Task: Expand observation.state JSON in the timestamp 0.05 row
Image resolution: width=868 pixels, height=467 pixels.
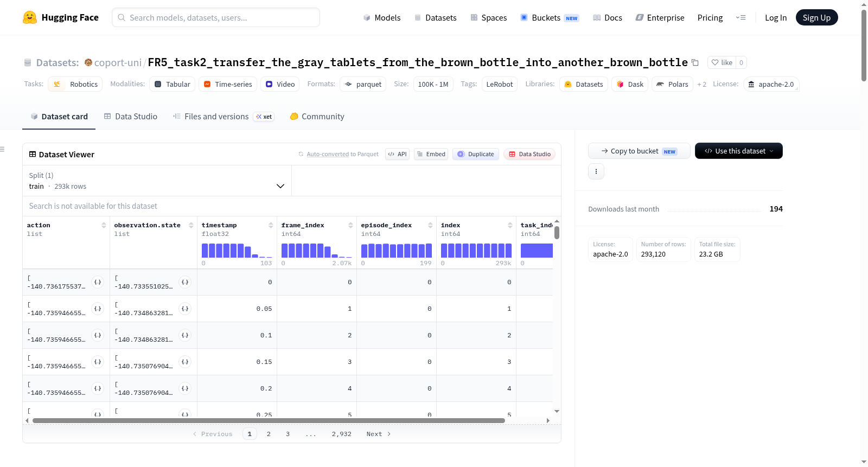Action: pos(185,309)
